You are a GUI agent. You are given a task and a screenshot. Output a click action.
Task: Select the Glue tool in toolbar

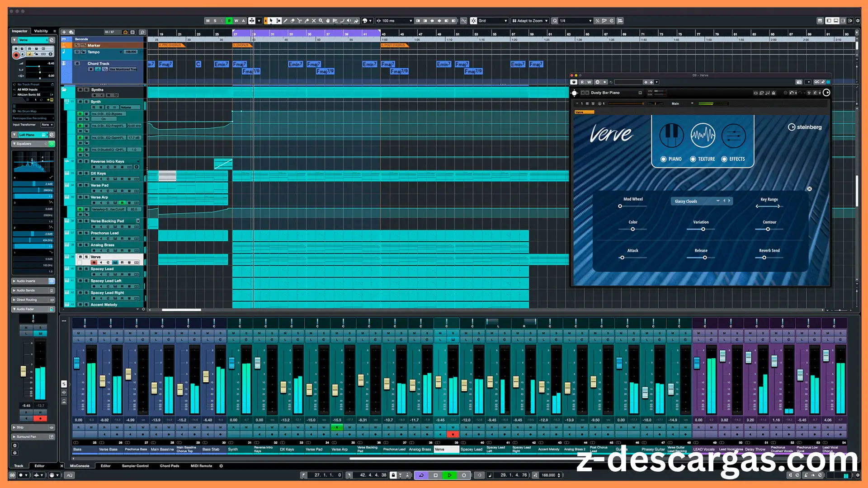307,21
